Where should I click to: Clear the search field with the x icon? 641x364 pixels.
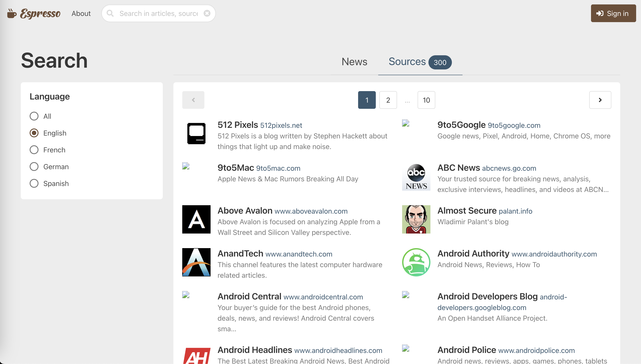207,13
